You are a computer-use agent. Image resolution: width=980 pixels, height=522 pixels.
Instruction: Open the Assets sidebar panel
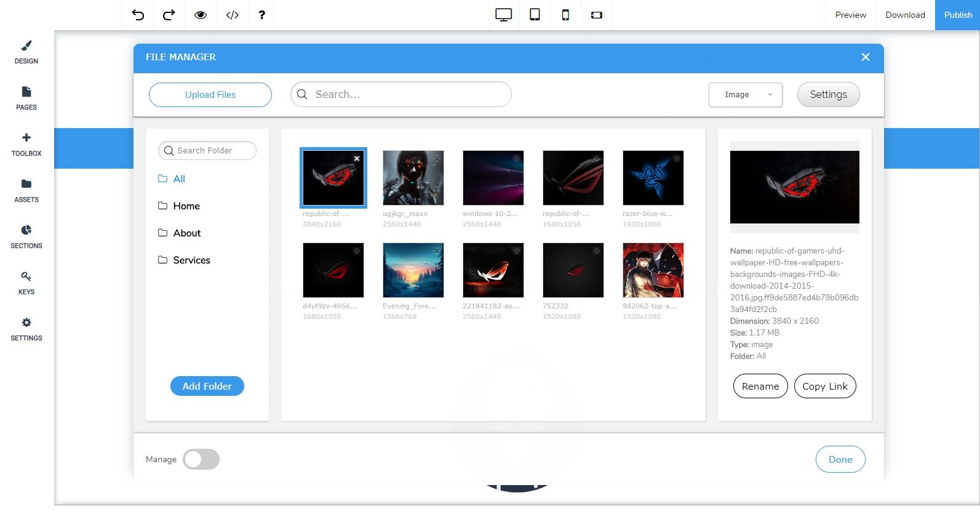click(26, 191)
